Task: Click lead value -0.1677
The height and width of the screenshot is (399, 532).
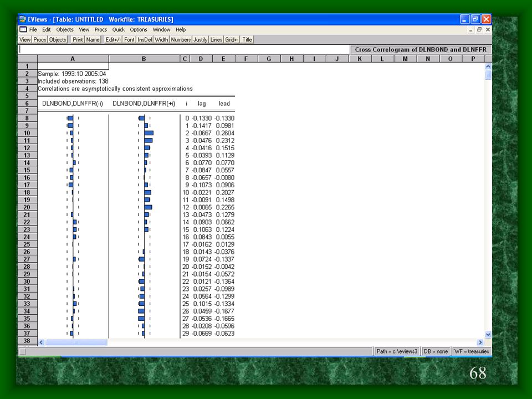Action: click(x=224, y=311)
